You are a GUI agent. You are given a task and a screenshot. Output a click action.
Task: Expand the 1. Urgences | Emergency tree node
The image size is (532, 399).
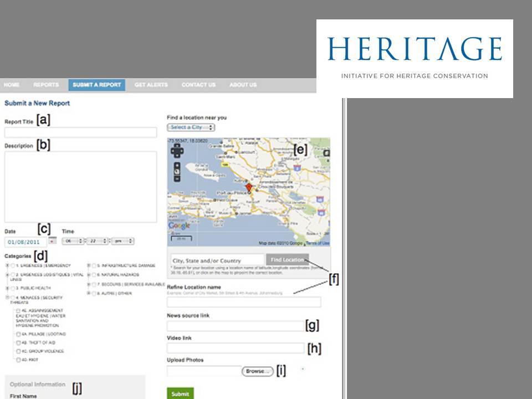pyautogui.click(x=7, y=265)
